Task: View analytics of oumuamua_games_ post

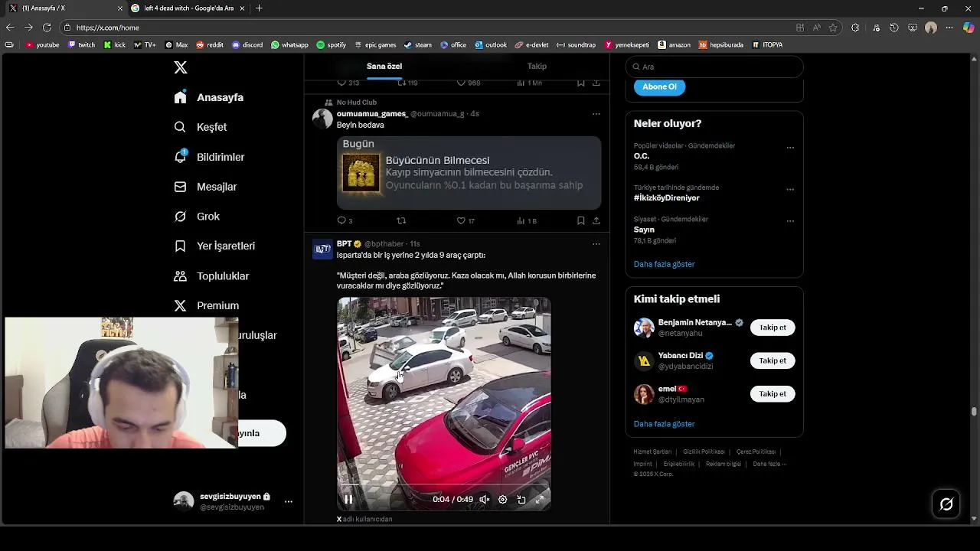Action: (x=527, y=220)
